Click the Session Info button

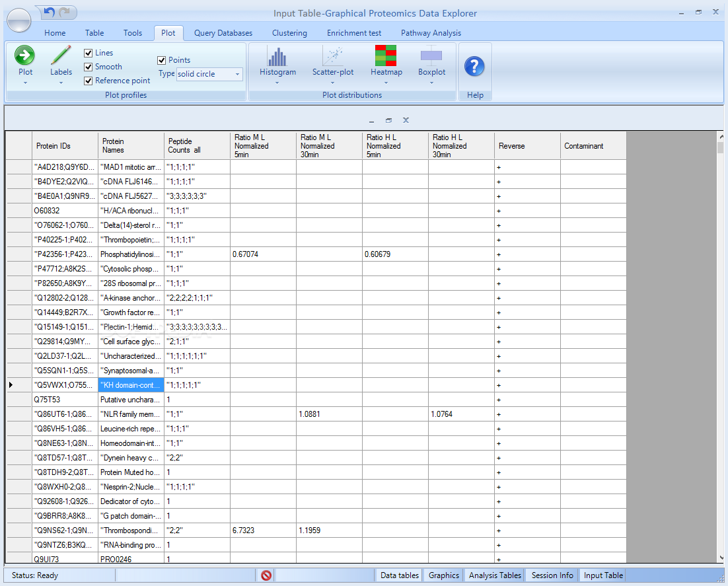pyautogui.click(x=552, y=575)
